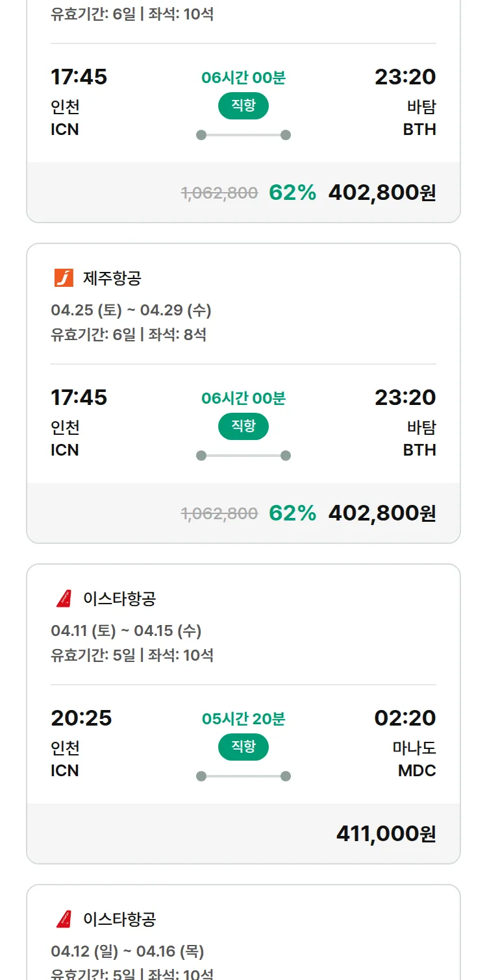Open the 04.12 (일) ~ 04.16 (목) date range
Image resolution: width=487 pixels, height=980 pixels.
(x=127, y=951)
